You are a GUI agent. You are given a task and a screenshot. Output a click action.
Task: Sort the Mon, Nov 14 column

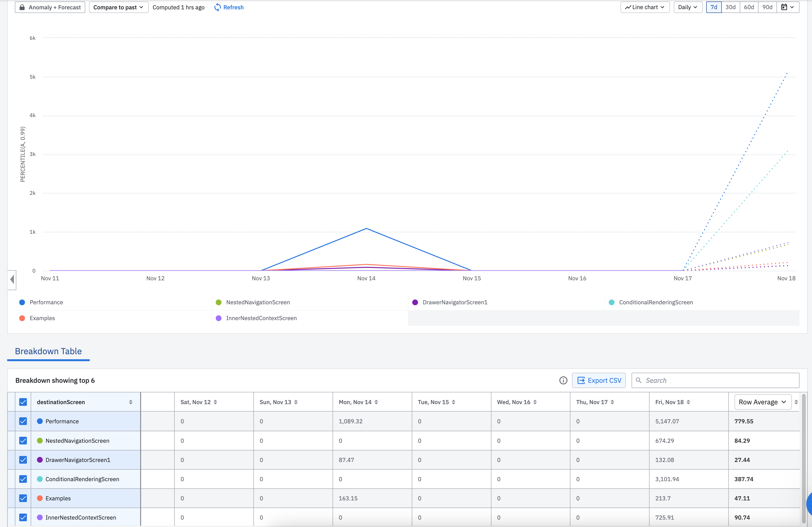pyautogui.click(x=376, y=402)
